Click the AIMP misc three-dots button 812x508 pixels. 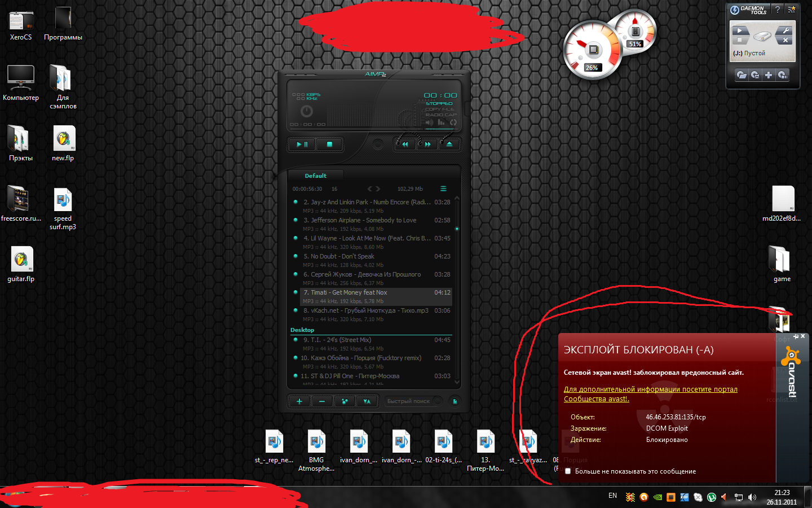[345, 401]
